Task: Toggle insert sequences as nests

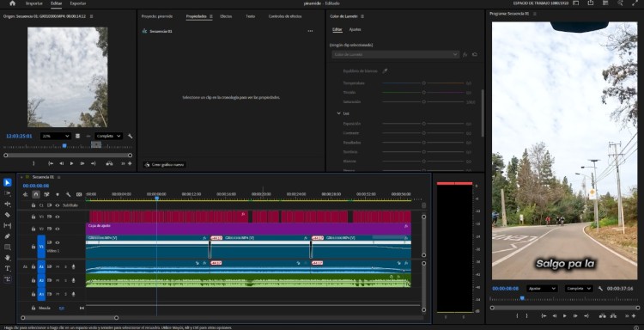Action: [x=26, y=194]
